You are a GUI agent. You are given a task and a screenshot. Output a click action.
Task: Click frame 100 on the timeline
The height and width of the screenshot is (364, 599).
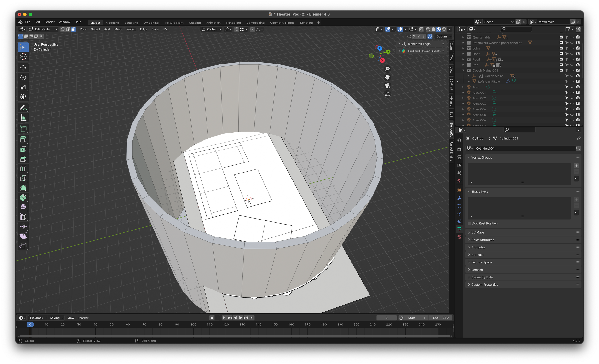[193, 325]
